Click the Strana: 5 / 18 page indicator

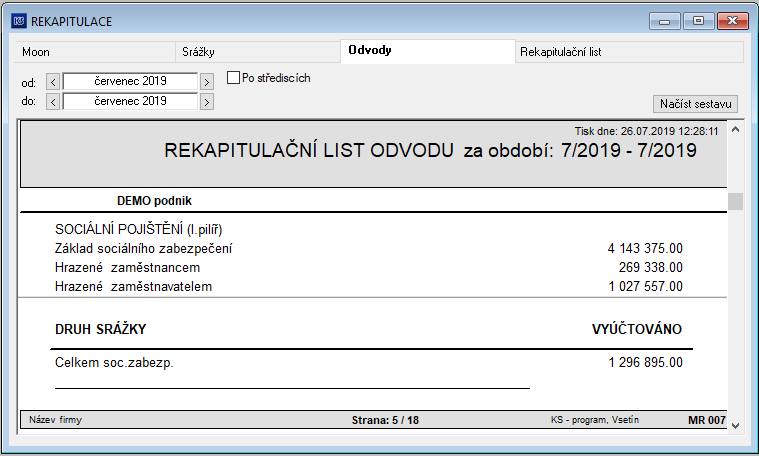click(385, 420)
